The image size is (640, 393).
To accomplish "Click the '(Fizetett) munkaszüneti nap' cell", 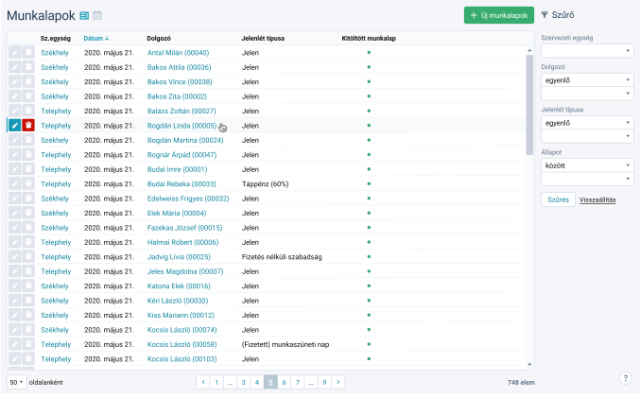I will [x=285, y=344].
